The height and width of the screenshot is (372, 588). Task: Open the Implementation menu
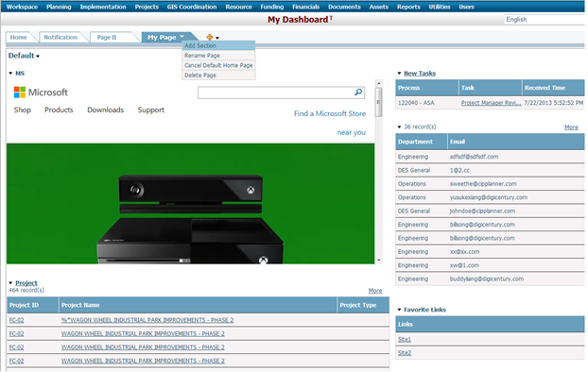tap(103, 7)
